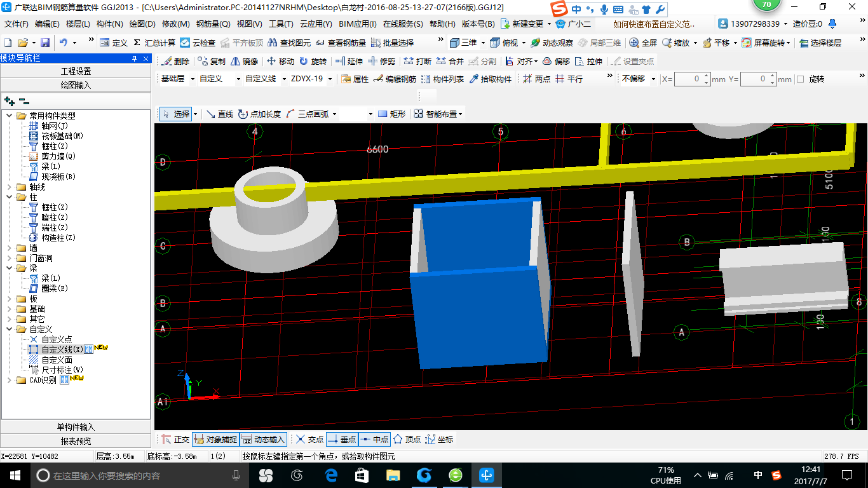868x488 pixels.
Task: Open 构件列表 component list
Action: pyautogui.click(x=442, y=79)
